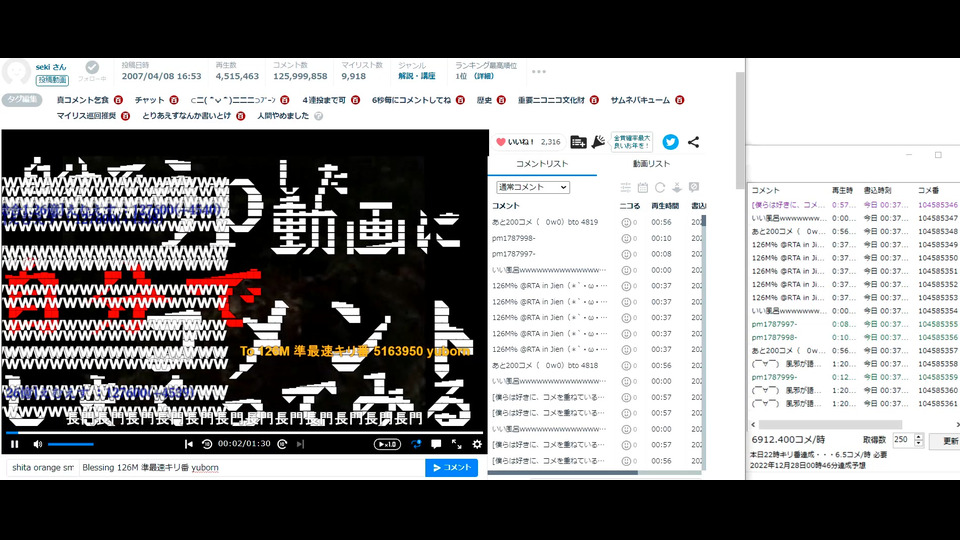
Task: Jump back to video start
Action: (189, 444)
